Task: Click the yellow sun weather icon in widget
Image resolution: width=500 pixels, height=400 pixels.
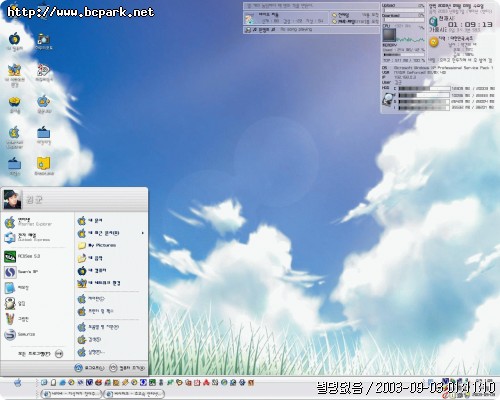Action: 434,42
